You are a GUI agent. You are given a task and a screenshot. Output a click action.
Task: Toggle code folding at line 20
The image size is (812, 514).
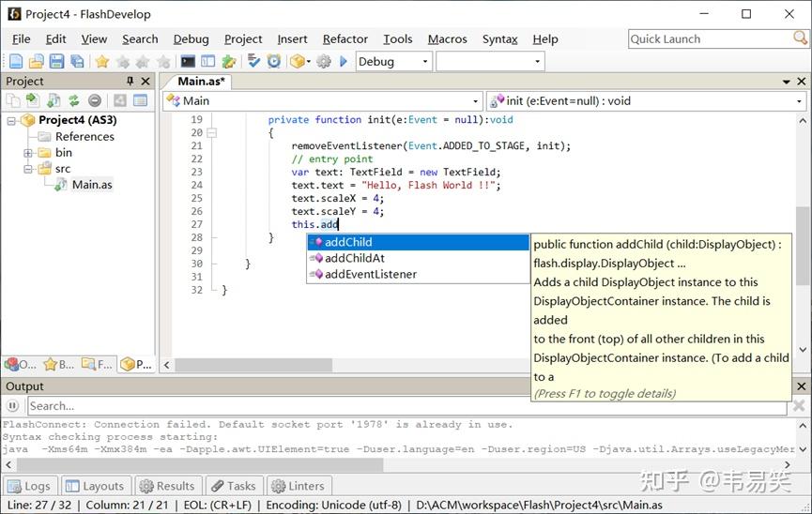211,133
